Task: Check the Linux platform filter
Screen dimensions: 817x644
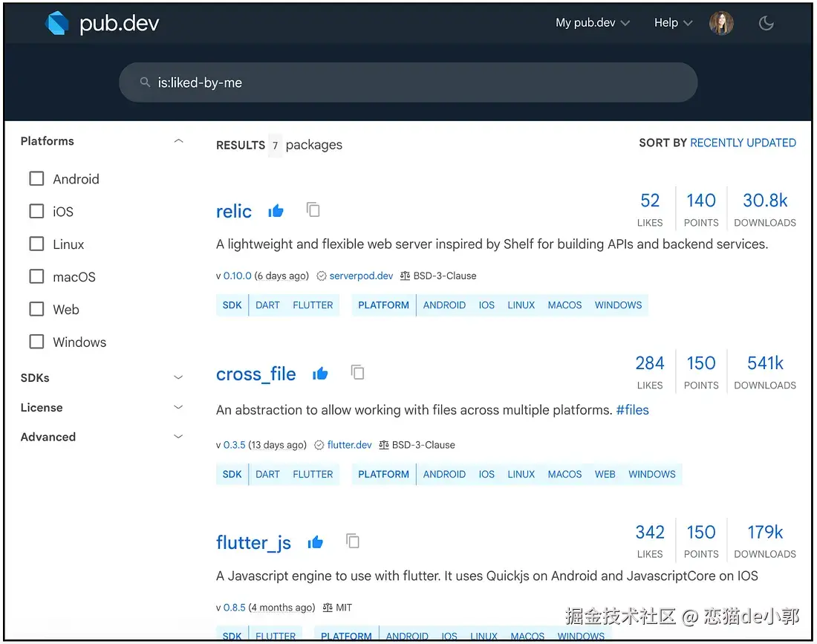Action: pos(36,244)
